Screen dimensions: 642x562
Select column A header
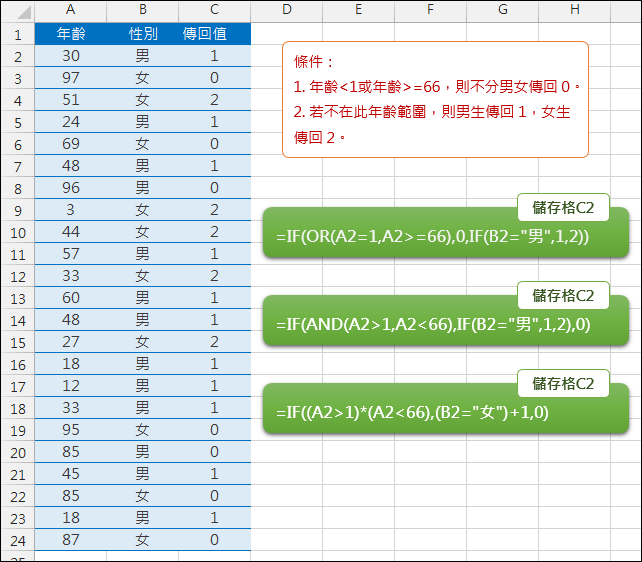tap(70, 10)
